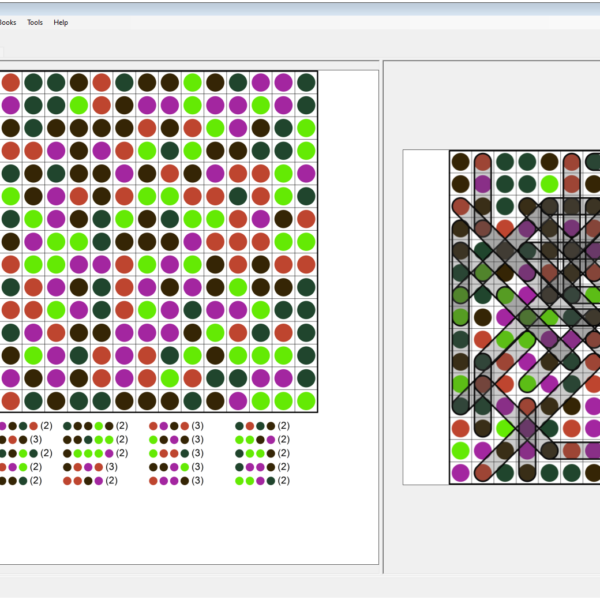Open the Books menu
This screenshot has width=600, height=600.
[6, 22]
